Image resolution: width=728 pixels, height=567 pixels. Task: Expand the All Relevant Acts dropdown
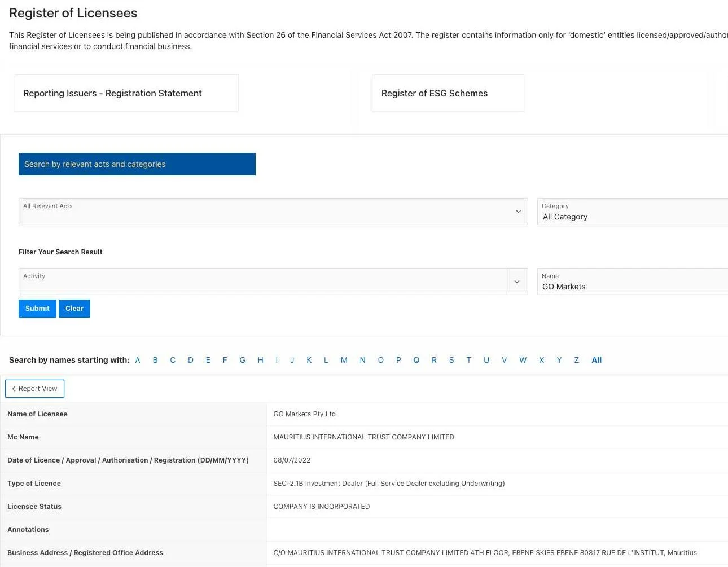(273, 212)
